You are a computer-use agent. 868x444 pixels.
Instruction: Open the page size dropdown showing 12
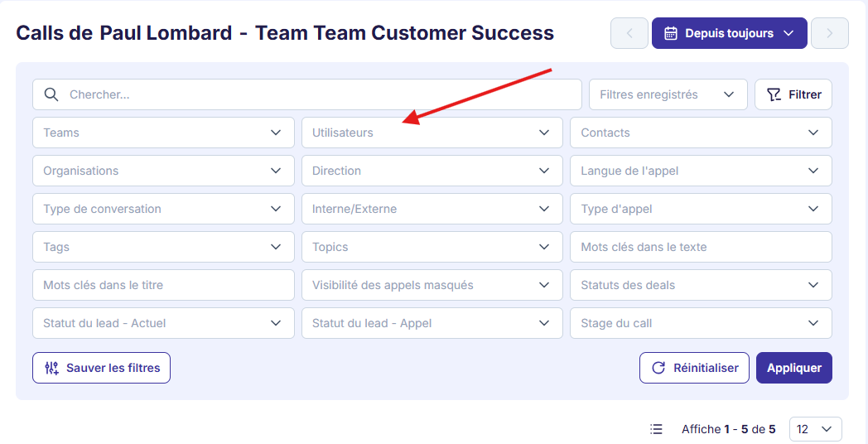(x=816, y=429)
